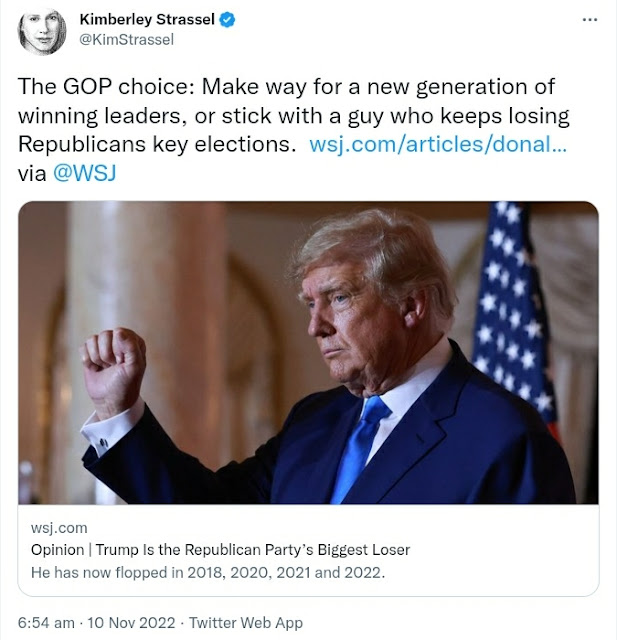Click the blue verified badge
Screen dimensions: 617x640
(227, 20)
